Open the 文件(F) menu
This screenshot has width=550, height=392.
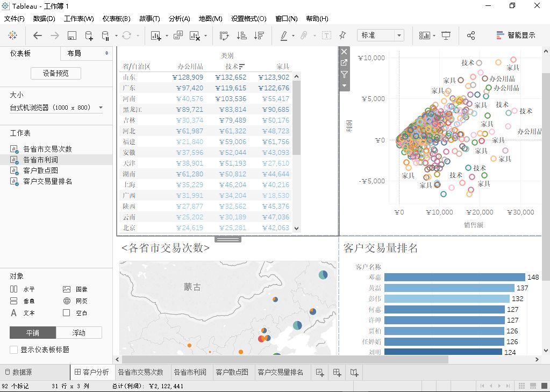coord(14,19)
